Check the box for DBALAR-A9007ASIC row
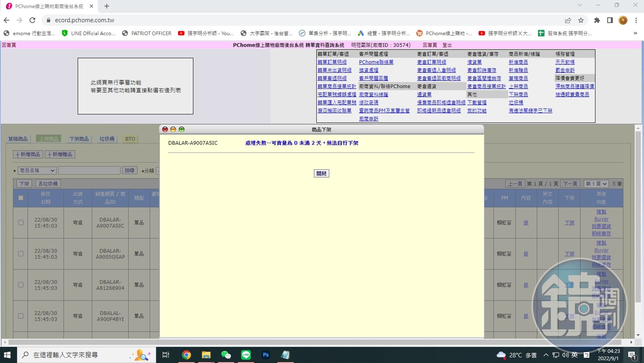The height and width of the screenshot is (363, 644). coord(21,223)
